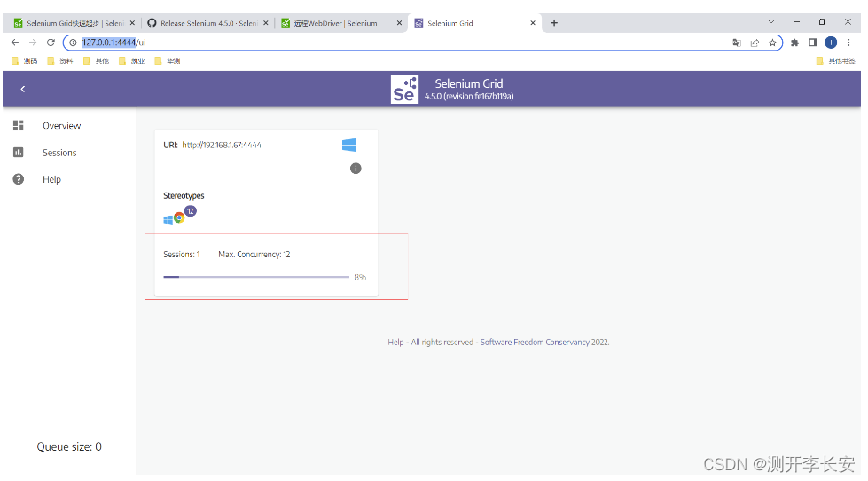Open the Help page in sidebar
Image resolution: width=868 pixels, height=481 pixels.
point(52,179)
